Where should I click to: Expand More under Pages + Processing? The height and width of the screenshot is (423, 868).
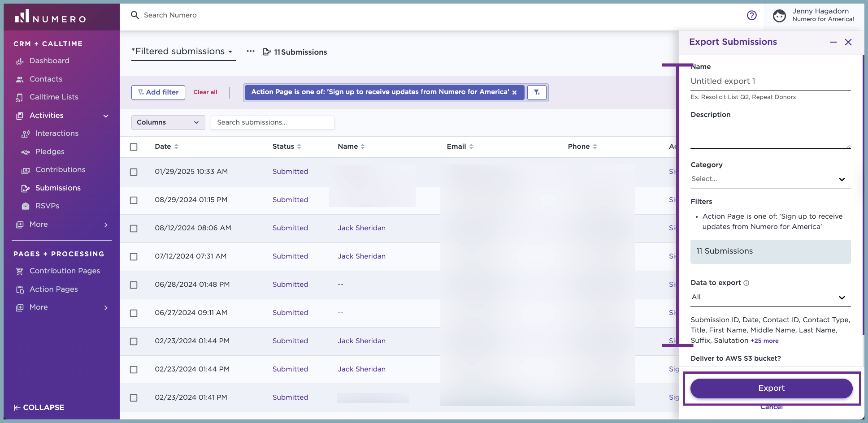click(106, 308)
